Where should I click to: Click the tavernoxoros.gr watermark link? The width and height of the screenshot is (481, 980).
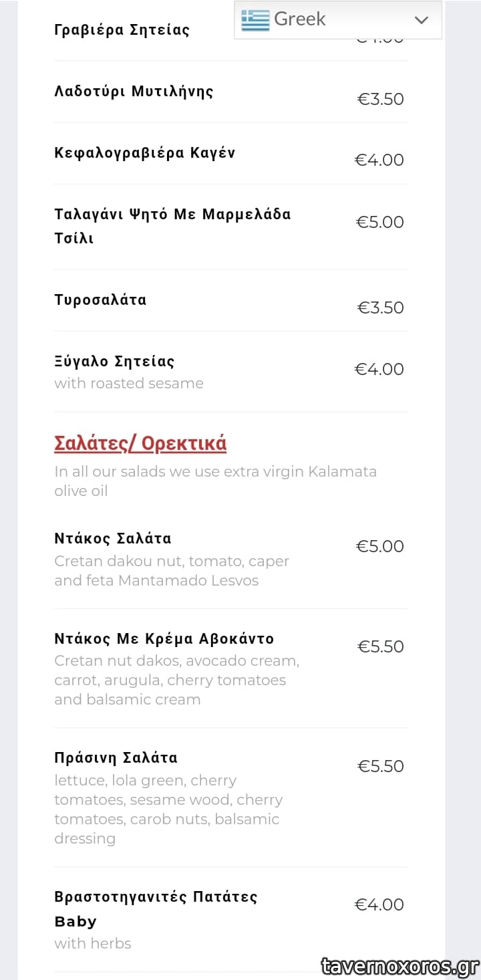(399, 967)
